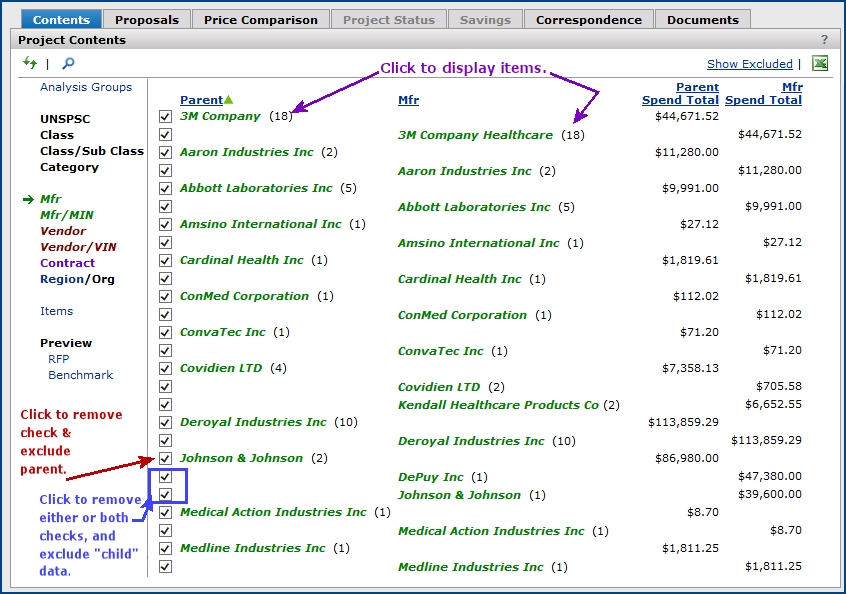Image resolution: width=846 pixels, height=594 pixels.
Task: Open the Price Comparison tab
Action: click(x=260, y=20)
